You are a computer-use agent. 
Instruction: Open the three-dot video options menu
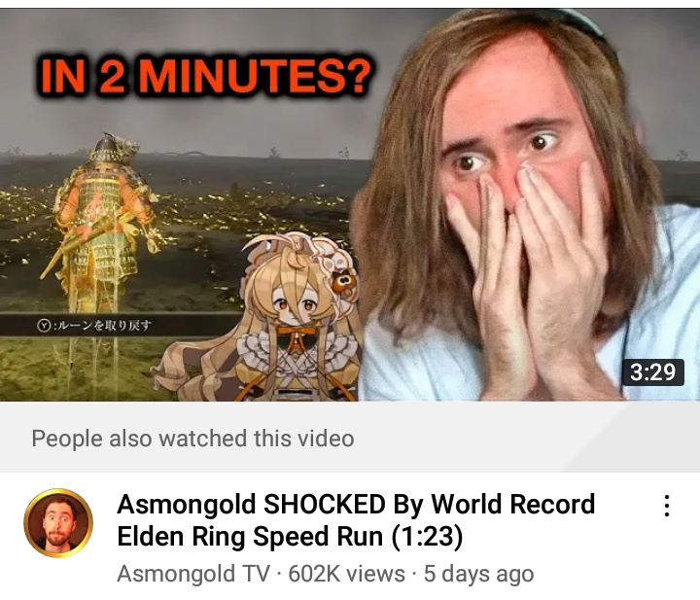click(667, 506)
